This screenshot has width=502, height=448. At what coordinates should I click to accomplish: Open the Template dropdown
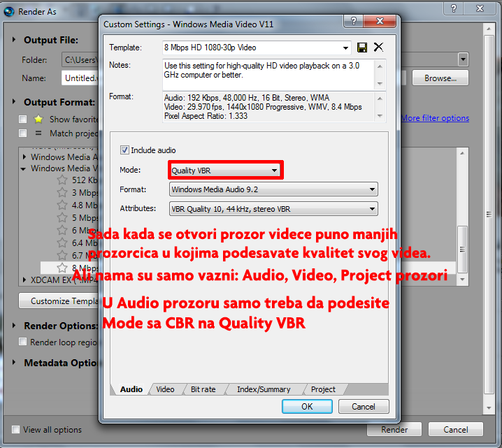(x=345, y=48)
